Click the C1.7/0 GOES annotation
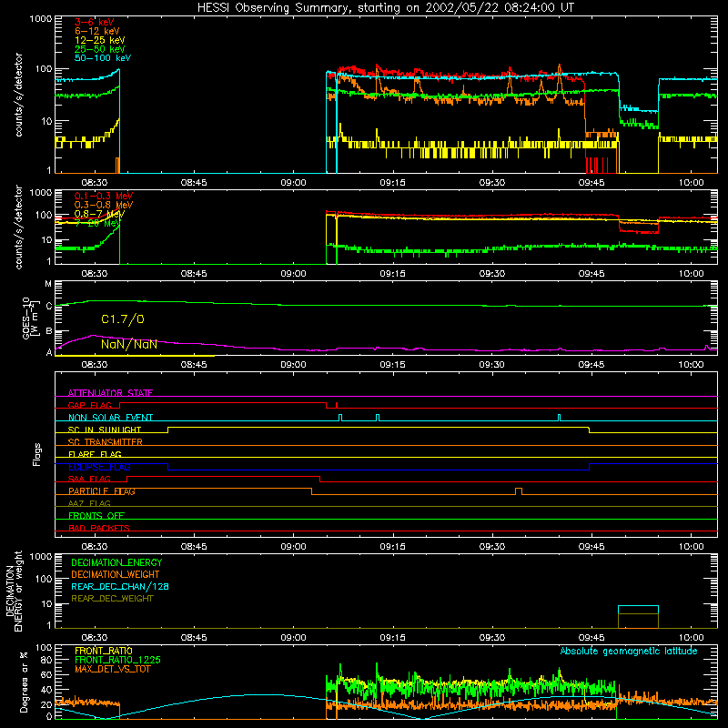This screenshot has height=728, width=728. click(123, 319)
